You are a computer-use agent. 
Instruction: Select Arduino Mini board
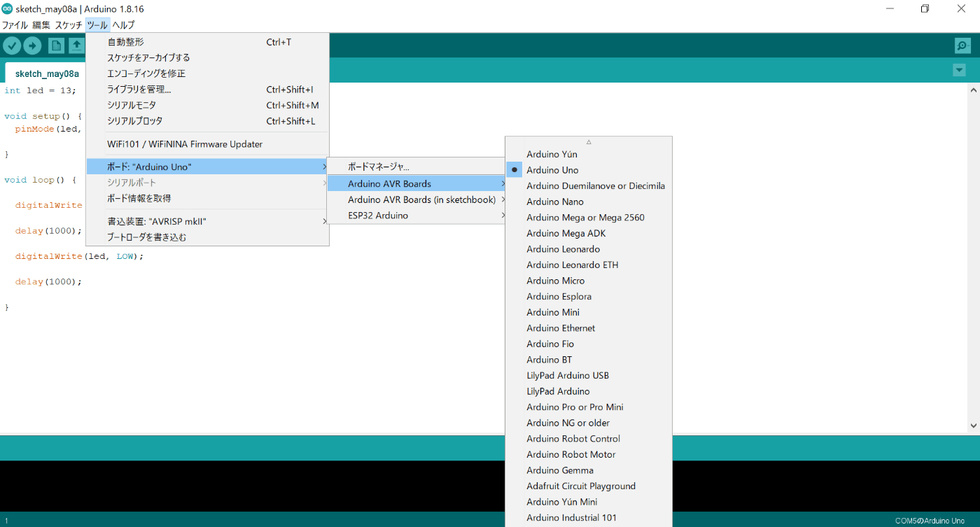[x=589, y=312]
